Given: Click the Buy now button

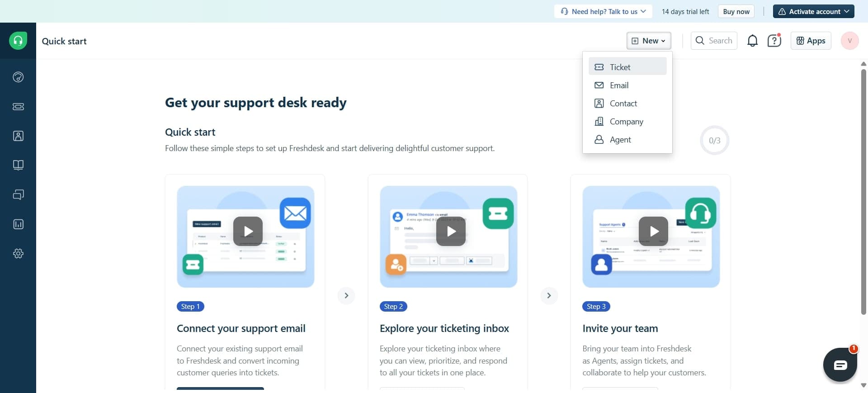Looking at the screenshot, I should pyautogui.click(x=736, y=11).
